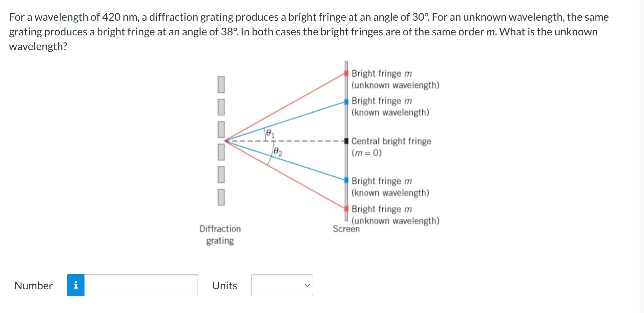Focus the Number answer input field
644x313 pixels.
[x=141, y=285]
